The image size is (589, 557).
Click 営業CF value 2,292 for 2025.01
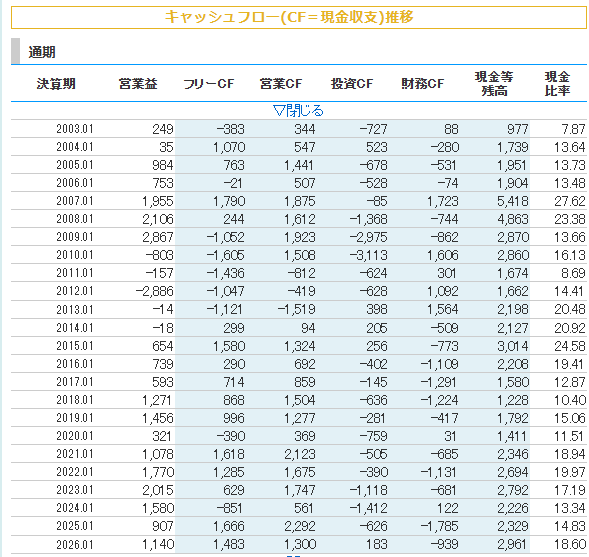tap(300, 527)
